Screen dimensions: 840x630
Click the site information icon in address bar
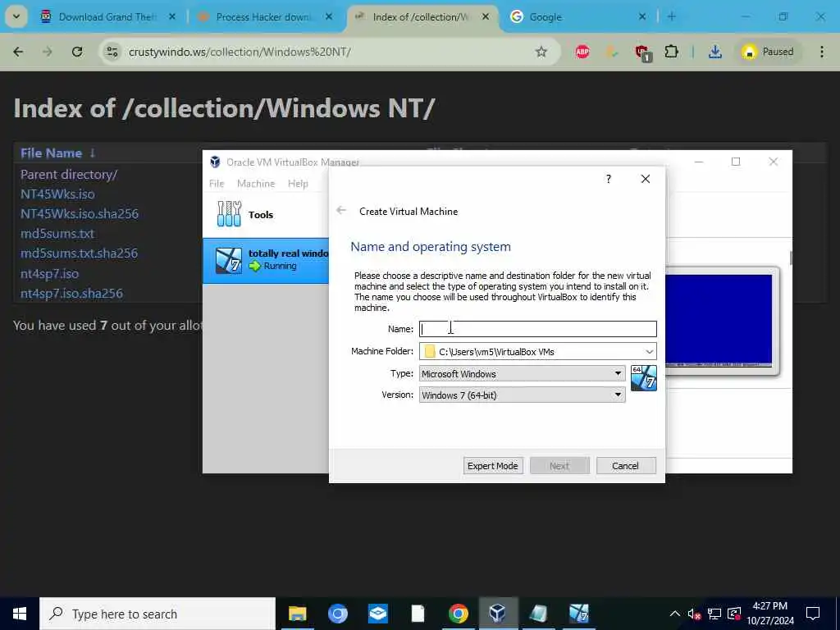112,52
